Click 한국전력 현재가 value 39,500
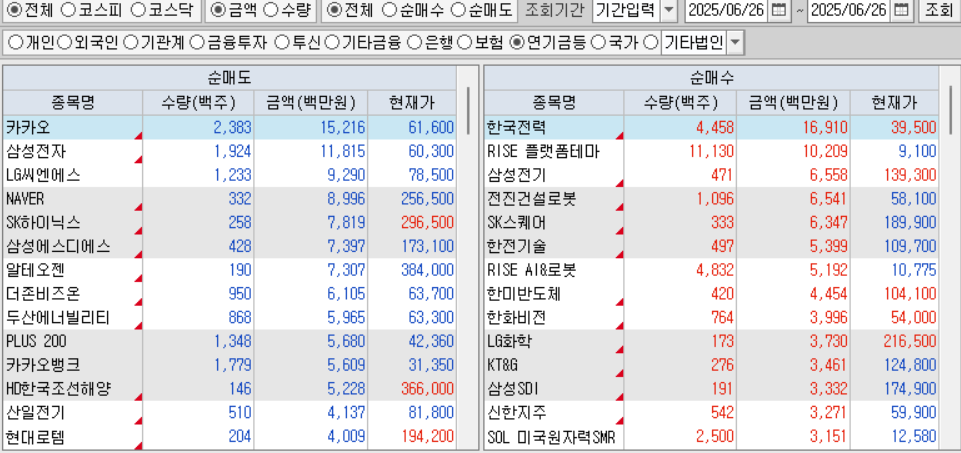The height and width of the screenshot is (453, 961). 913,128
